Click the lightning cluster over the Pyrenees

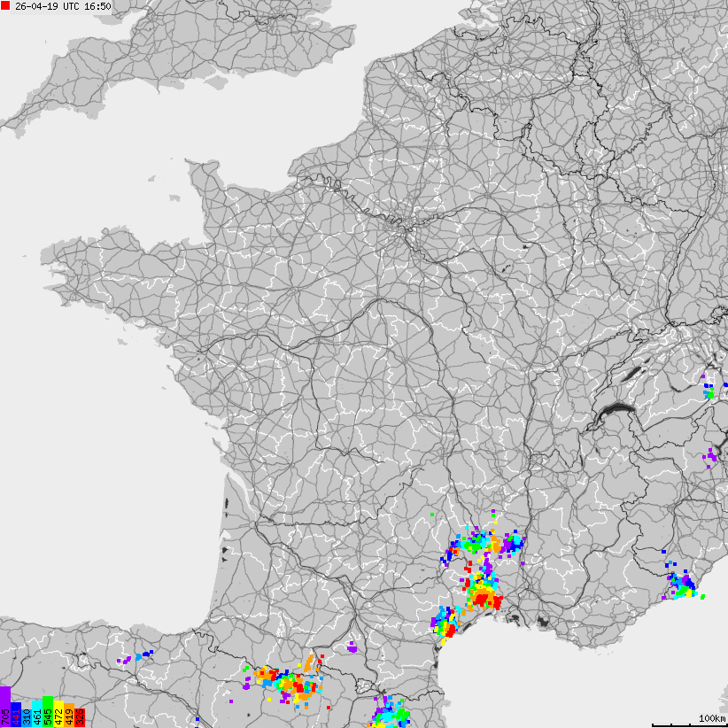292,682
